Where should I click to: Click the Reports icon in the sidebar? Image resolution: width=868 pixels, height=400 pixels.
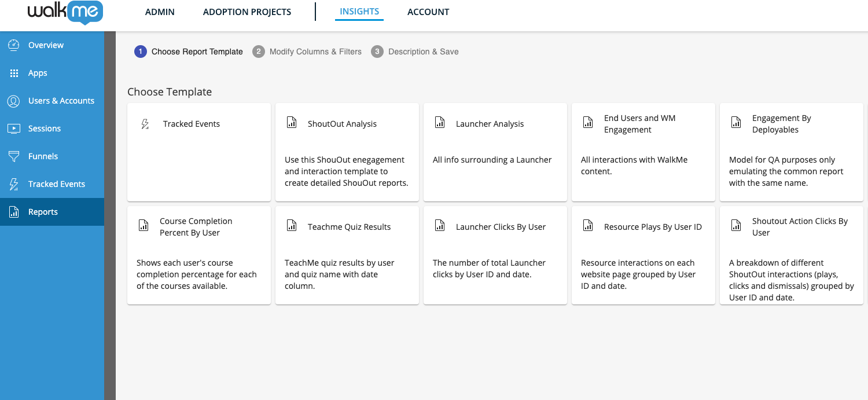tap(13, 211)
